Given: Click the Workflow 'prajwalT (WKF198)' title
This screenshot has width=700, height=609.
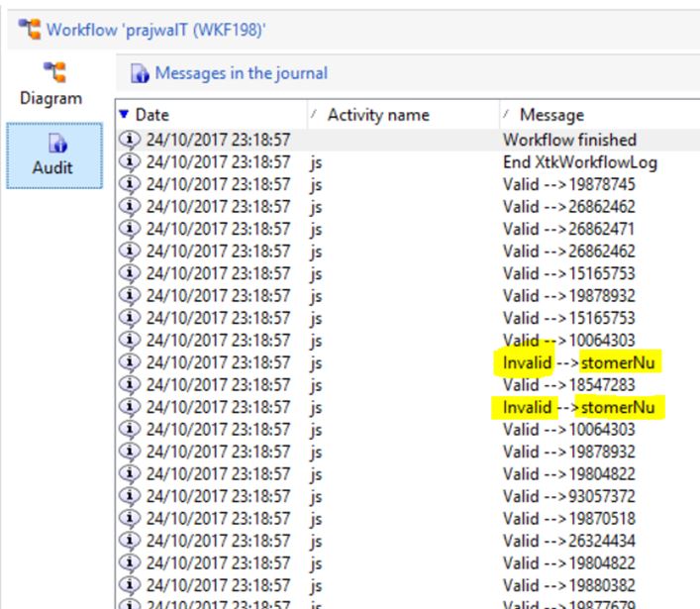Looking at the screenshot, I should (x=155, y=29).
